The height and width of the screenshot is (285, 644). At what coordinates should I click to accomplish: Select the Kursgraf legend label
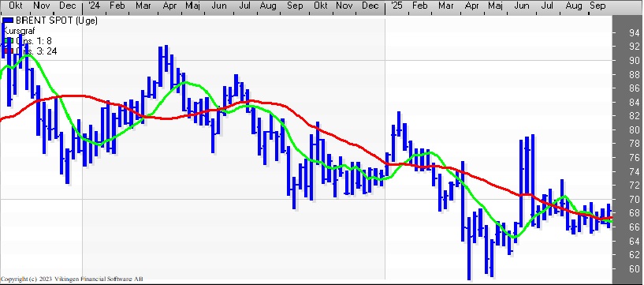pyautogui.click(x=19, y=31)
